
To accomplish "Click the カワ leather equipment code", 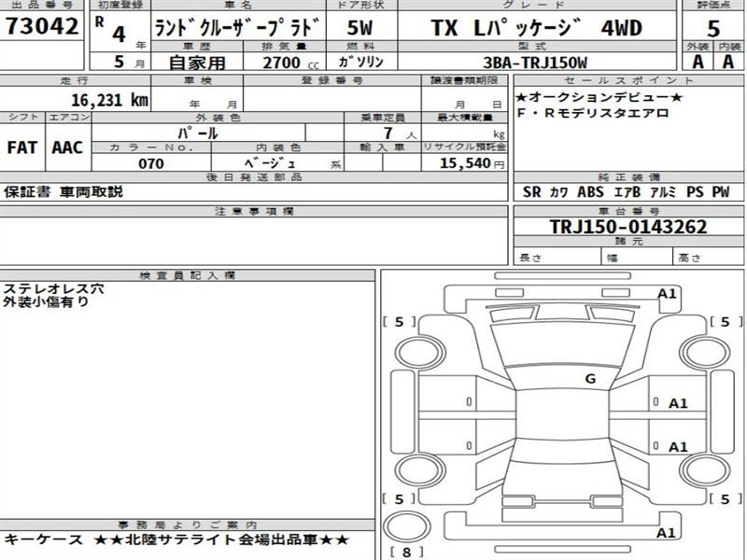I will (558, 192).
